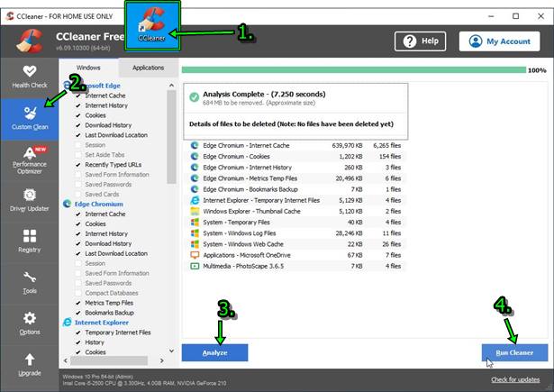Click the tree horizontal scroll left arrow
The width and height of the screenshot is (554, 392).
click(x=66, y=360)
